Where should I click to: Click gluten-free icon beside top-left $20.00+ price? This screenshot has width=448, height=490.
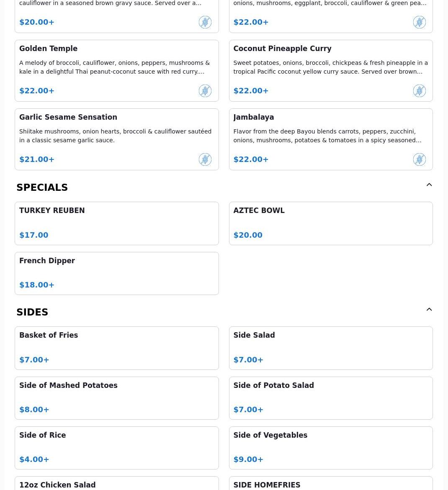pyautogui.click(x=205, y=22)
